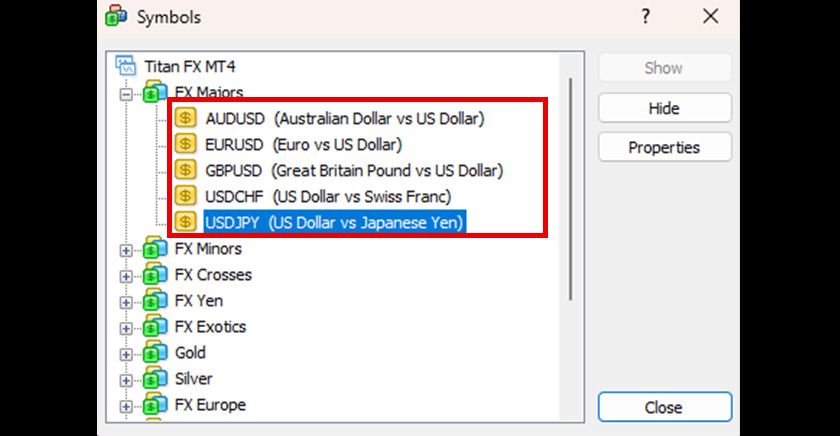
Task: Click the Gold group folder icon
Action: [154, 353]
